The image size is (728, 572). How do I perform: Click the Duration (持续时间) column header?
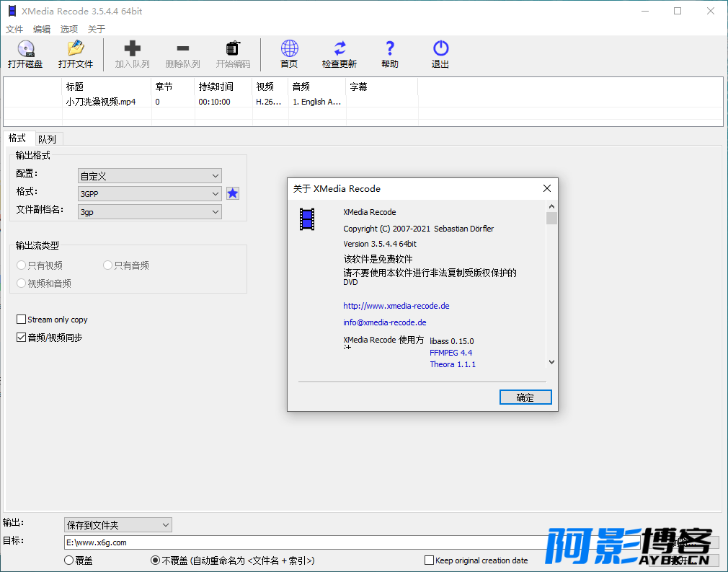click(x=223, y=87)
